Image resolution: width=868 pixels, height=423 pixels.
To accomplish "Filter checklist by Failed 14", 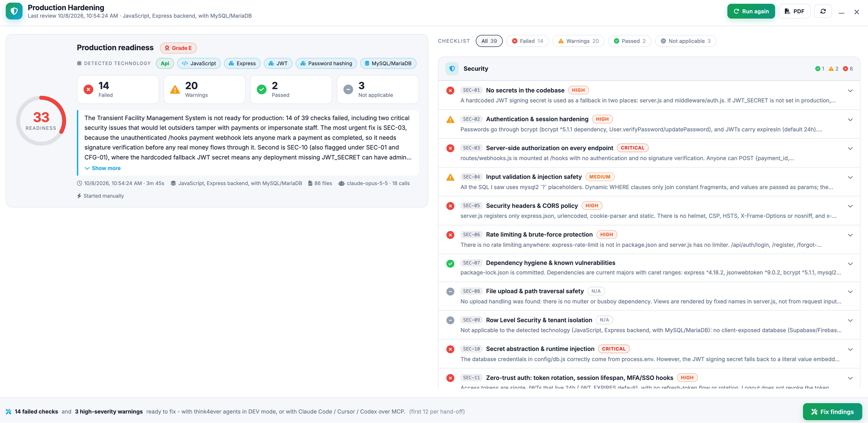I will (x=527, y=41).
